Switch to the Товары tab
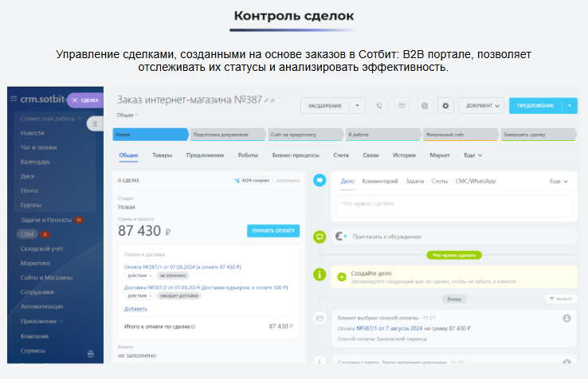 [162, 155]
